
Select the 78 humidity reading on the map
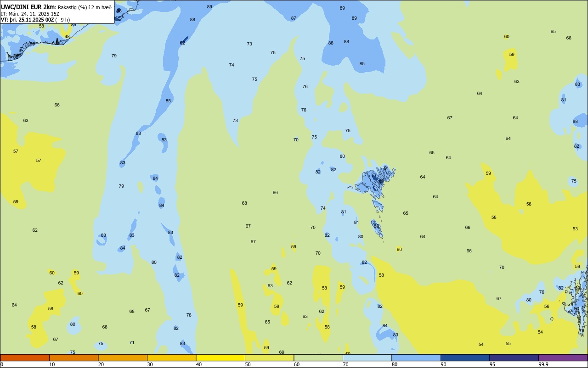pyautogui.click(x=189, y=315)
